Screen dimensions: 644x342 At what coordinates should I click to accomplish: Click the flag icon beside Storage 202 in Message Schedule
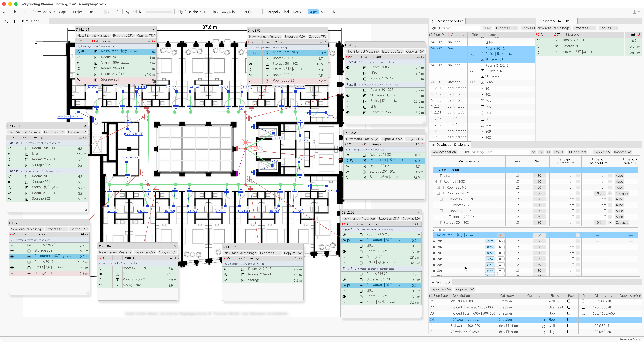click(483, 76)
